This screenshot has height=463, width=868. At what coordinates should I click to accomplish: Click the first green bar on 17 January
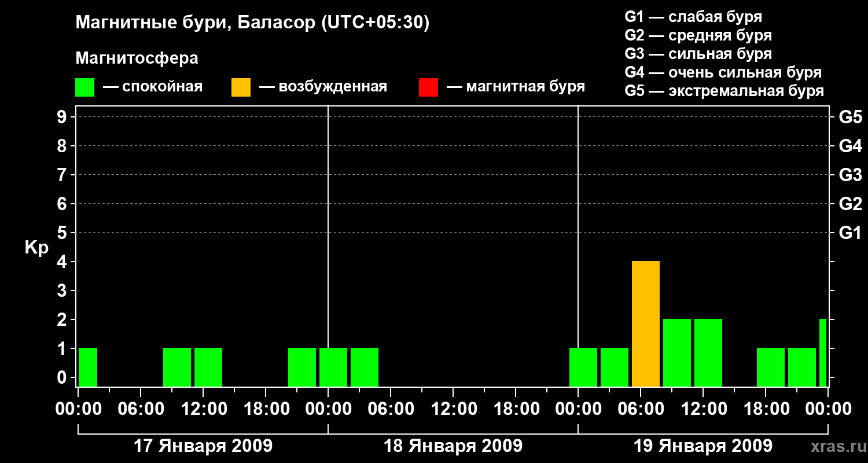click(88, 368)
